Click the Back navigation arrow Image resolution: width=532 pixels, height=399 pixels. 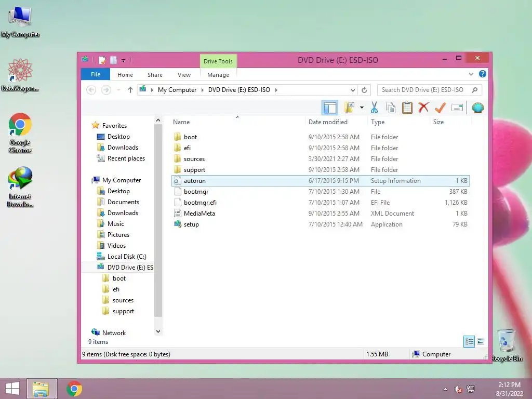point(91,90)
